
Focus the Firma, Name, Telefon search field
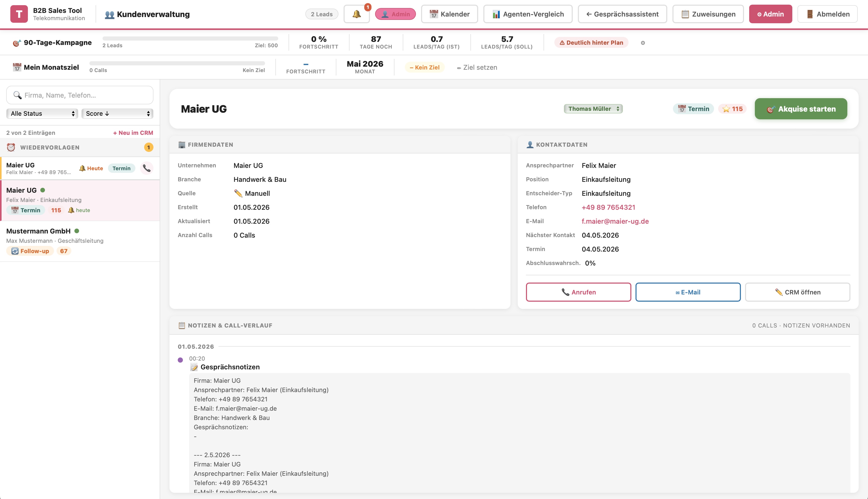pos(80,95)
